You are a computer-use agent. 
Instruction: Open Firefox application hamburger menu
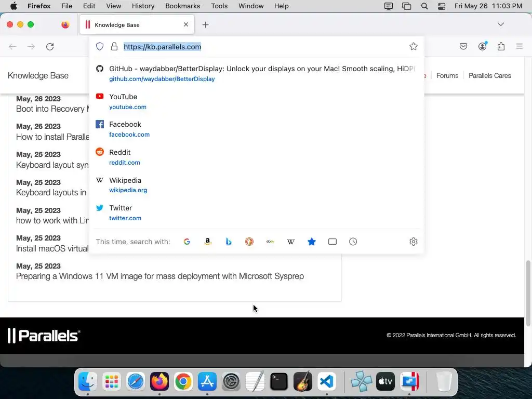click(520, 46)
